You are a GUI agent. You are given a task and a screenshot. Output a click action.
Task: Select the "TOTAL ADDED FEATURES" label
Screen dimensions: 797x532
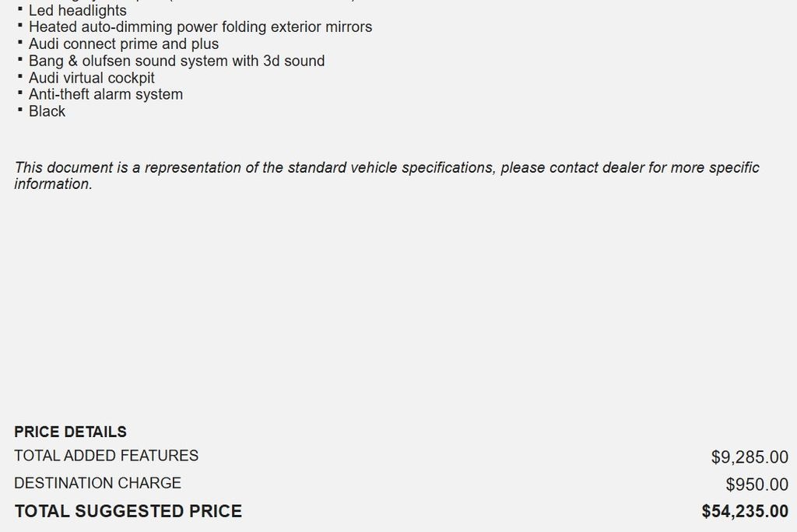click(106, 456)
